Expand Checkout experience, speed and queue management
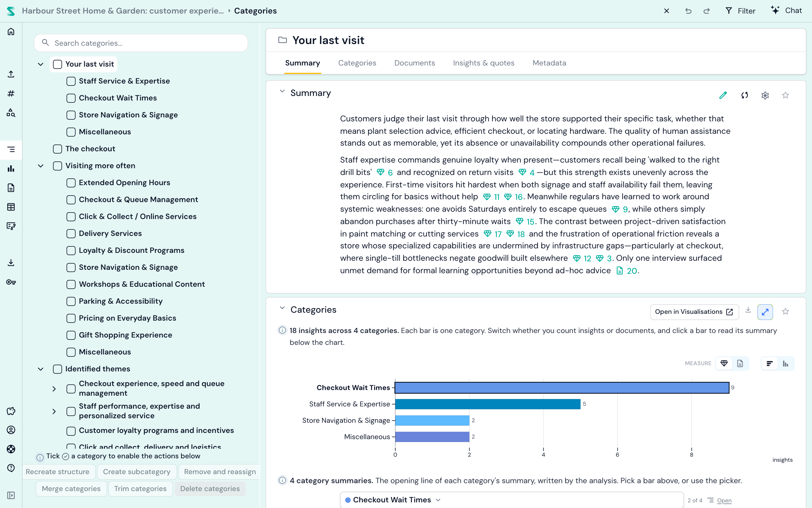This screenshot has width=812, height=508. (54, 389)
